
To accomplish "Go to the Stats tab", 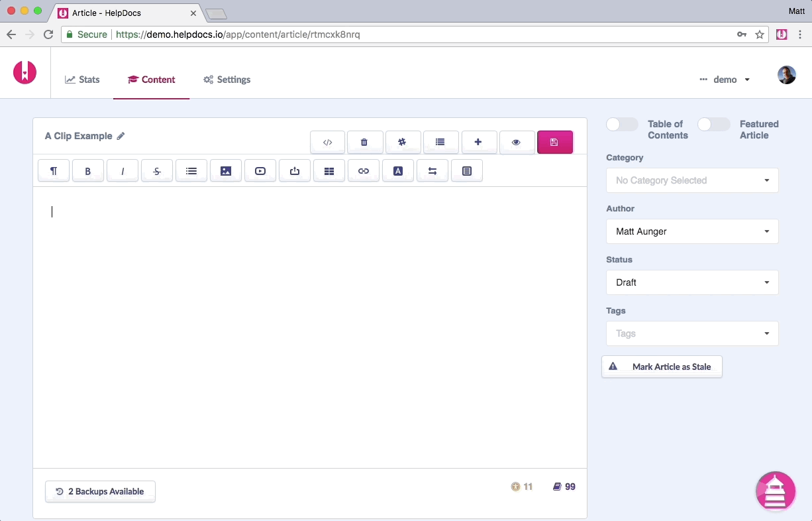I will (x=82, y=80).
